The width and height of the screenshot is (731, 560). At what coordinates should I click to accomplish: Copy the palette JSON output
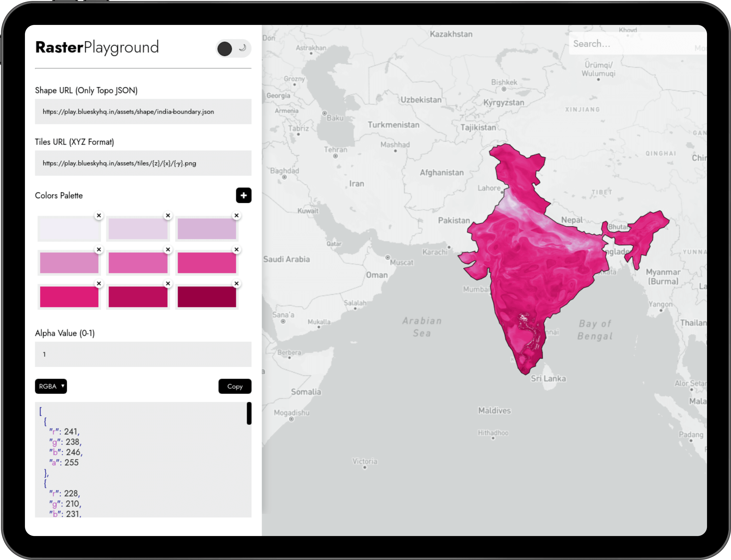[234, 386]
